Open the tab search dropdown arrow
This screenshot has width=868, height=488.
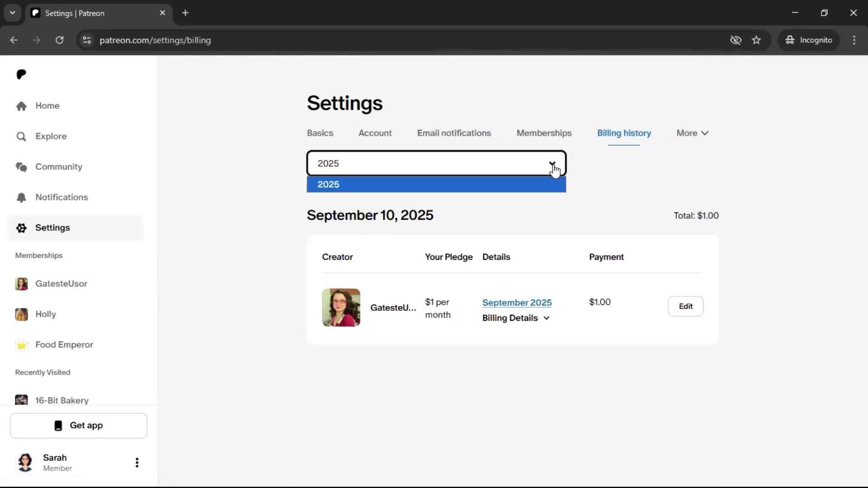pos(13,13)
